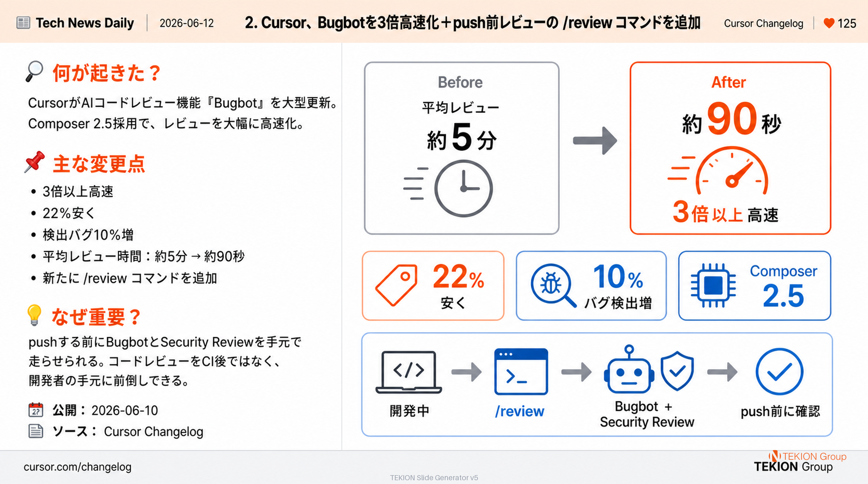Viewport: 868px width, 484px height.
Task: Click the gray arrow between Before and After
Action: 595,140
